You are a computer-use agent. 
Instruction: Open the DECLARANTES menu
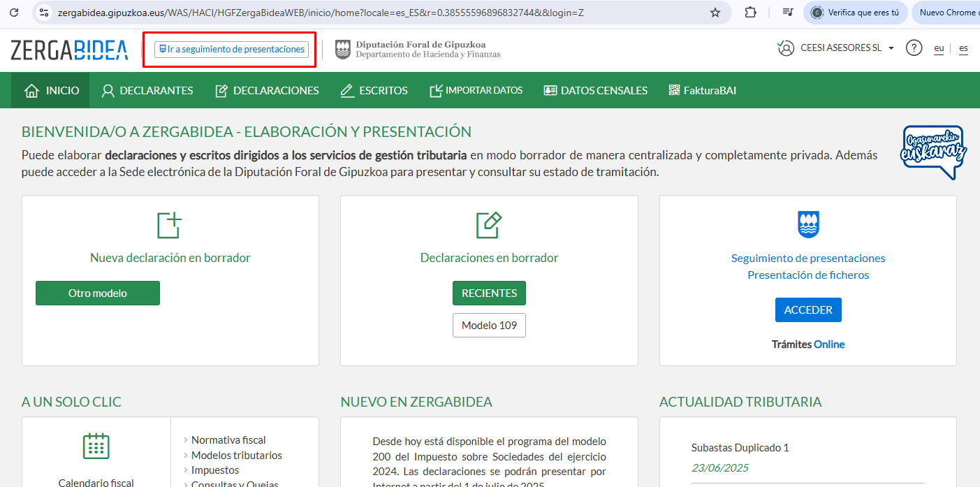tap(147, 90)
